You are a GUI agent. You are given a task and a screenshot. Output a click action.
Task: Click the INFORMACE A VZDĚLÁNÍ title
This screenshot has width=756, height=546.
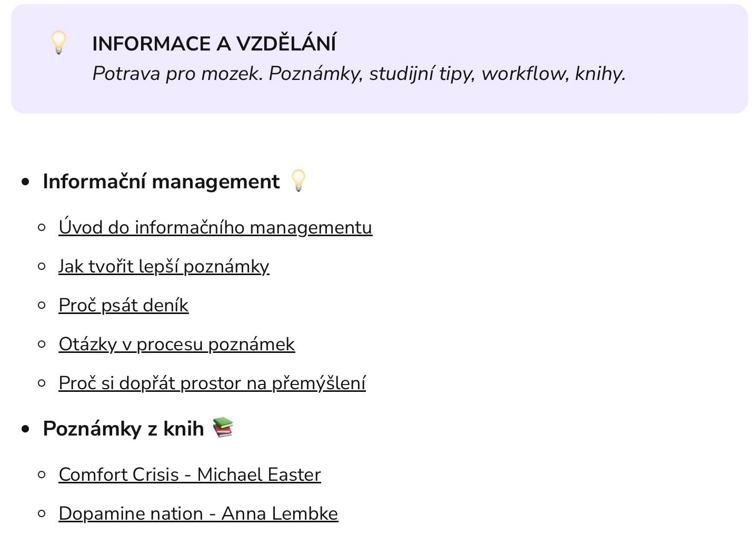click(214, 44)
